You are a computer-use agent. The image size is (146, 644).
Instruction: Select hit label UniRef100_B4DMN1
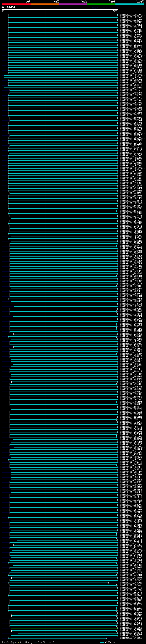click(x=131, y=87)
